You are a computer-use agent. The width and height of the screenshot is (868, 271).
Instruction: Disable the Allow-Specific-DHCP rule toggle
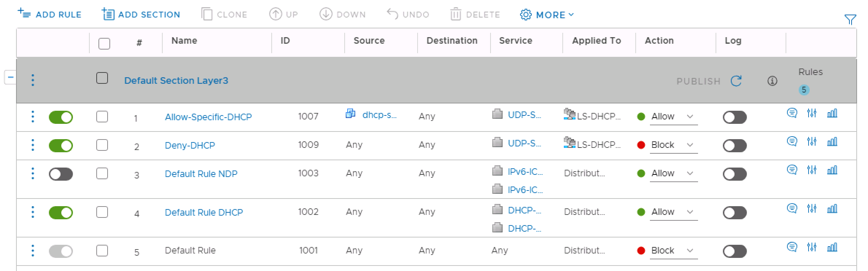(x=61, y=117)
